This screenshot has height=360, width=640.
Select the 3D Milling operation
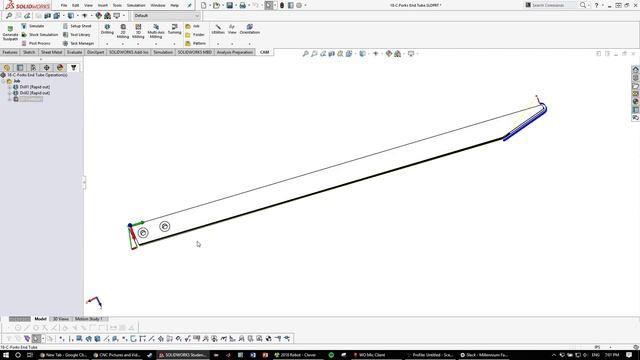[138, 31]
